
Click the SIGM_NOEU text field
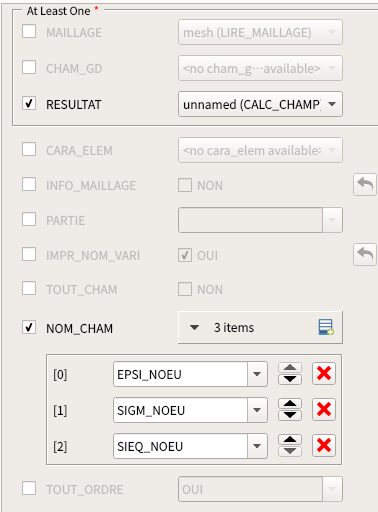click(181, 410)
